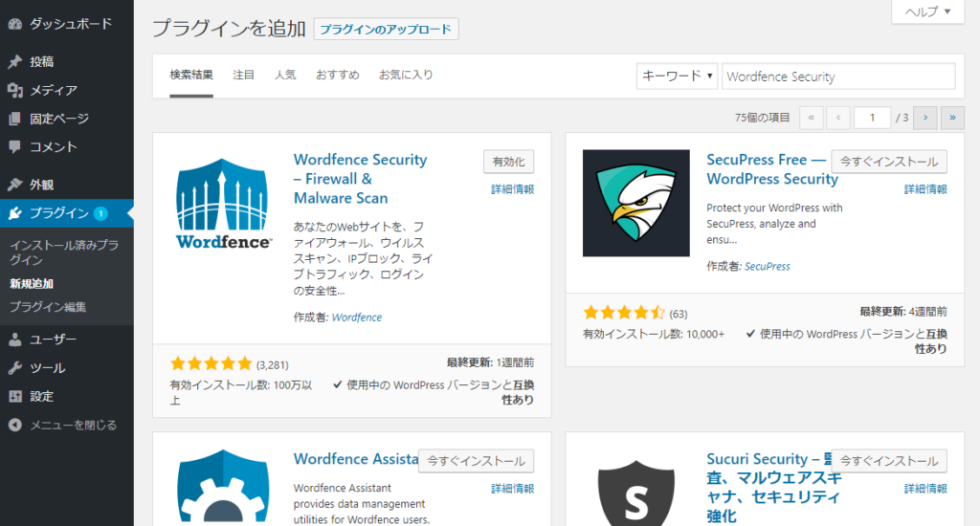Open Wordfence Security plugin title link

point(360,179)
